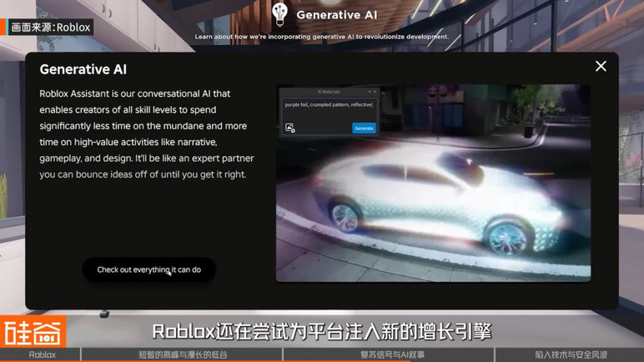Select the Roblox chapter tab in the bottom bar
The width and height of the screenshot is (644, 362).
(x=40, y=354)
